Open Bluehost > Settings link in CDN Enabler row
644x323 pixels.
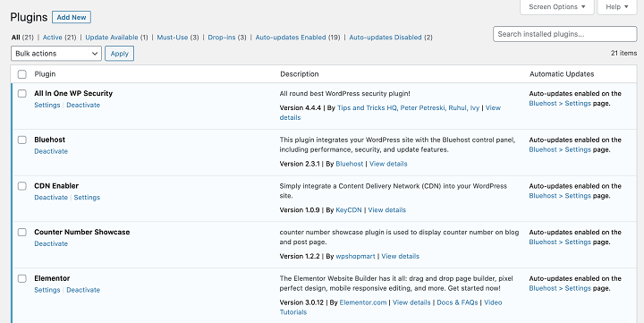[x=560, y=196]
